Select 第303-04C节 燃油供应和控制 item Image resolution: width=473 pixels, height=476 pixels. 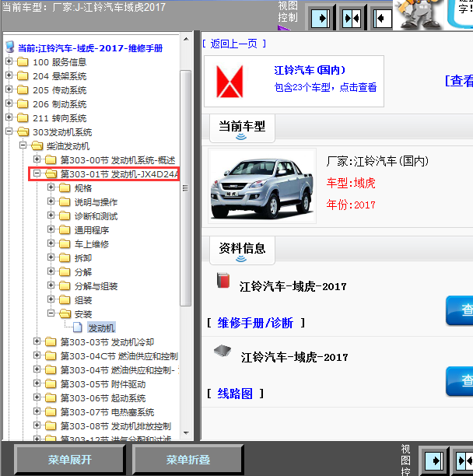119,355
